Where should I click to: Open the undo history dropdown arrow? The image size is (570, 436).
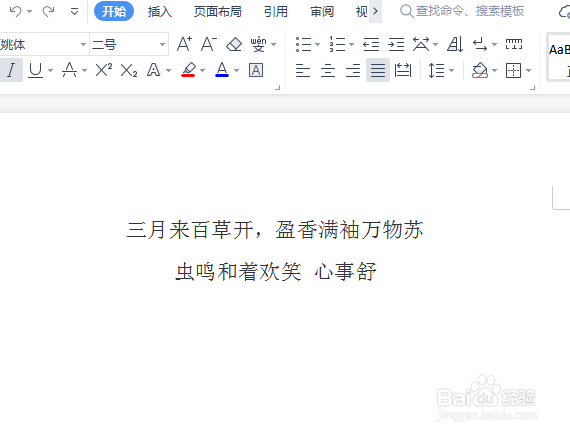[x=30, y=12]
